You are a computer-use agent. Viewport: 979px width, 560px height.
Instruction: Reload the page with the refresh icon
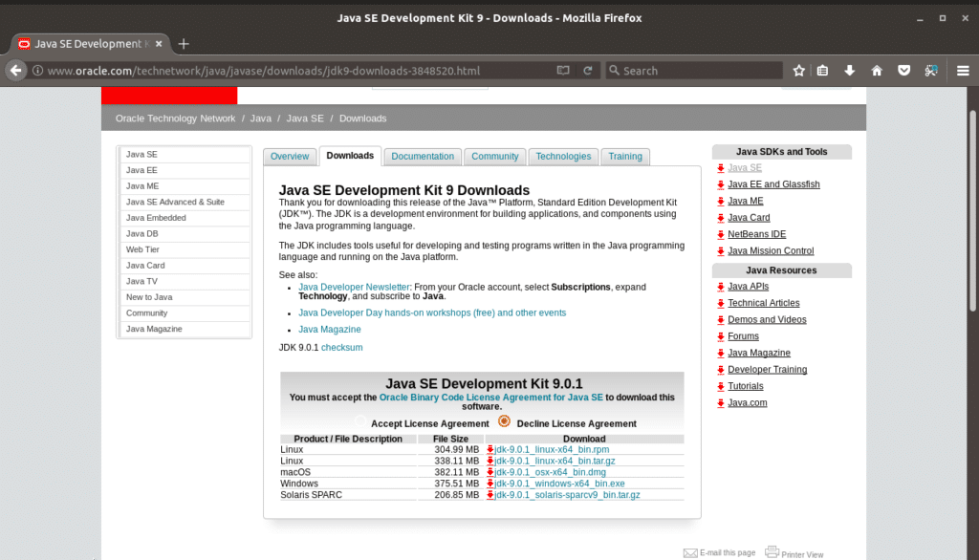pos(587,70)
